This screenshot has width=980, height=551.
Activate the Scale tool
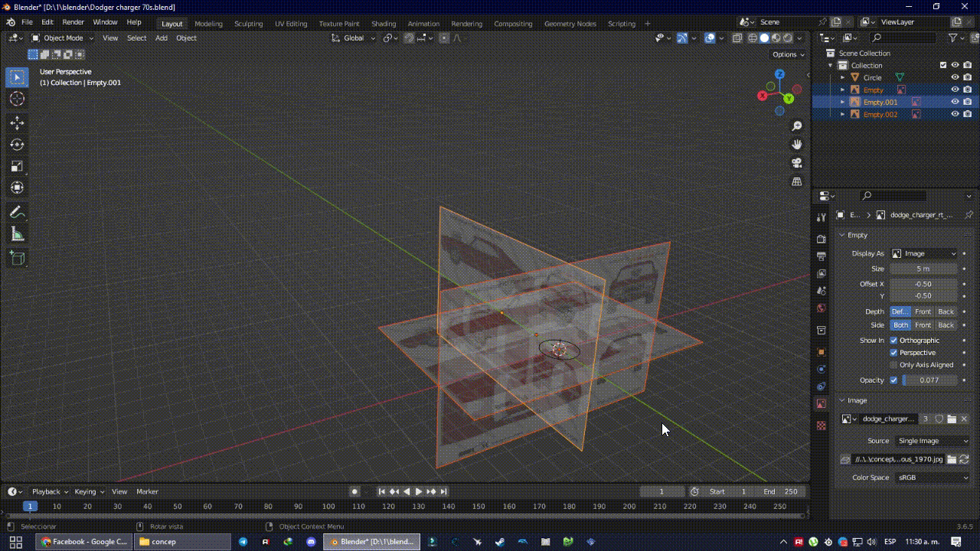point(17,166)
